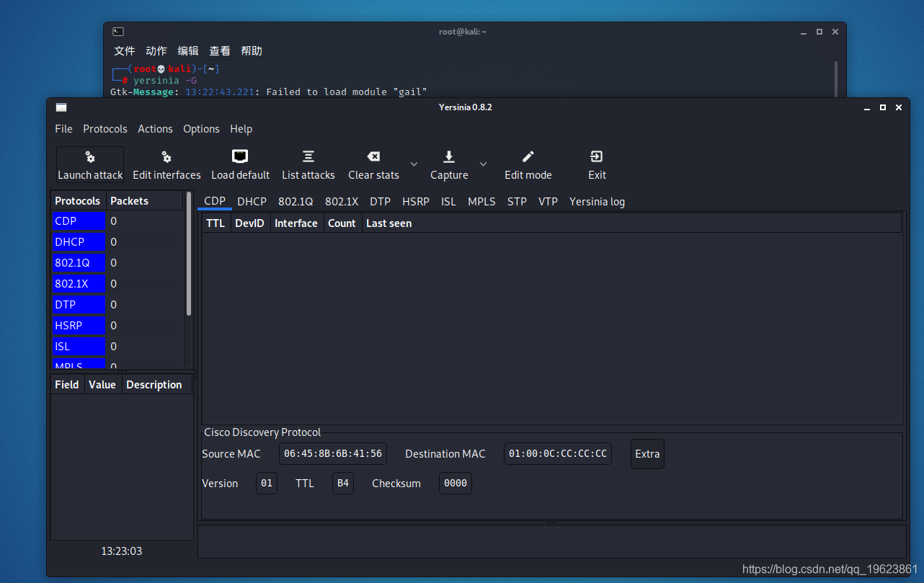The image size is (924, 583).
Task: Click the Field column header
Action: (x=67, y=385)
